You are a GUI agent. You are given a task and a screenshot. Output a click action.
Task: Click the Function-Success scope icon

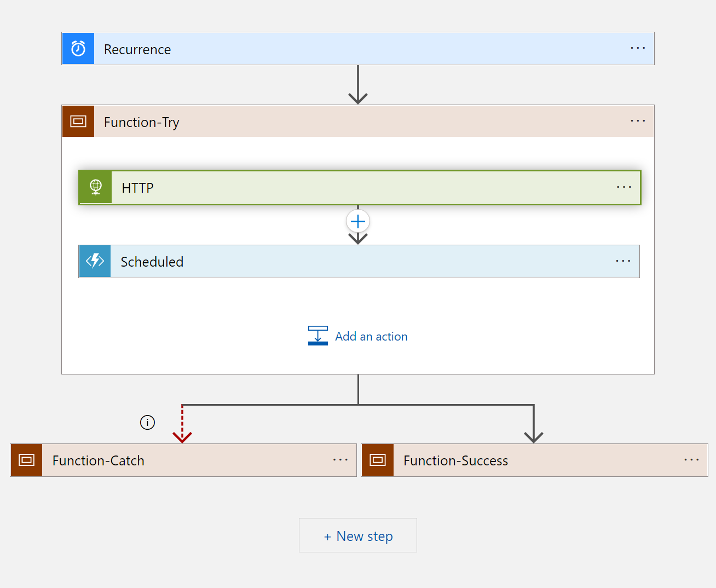377,460
